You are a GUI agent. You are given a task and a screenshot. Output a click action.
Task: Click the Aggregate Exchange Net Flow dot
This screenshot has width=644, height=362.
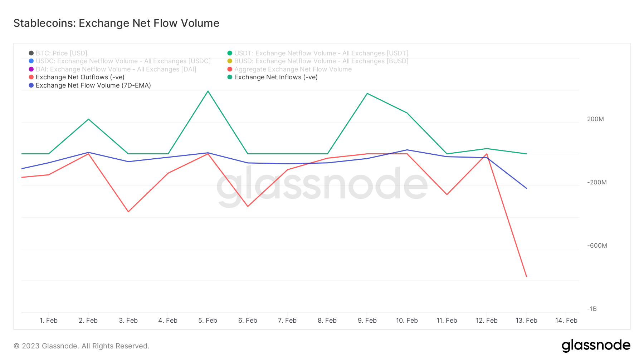click(x=230, y=69)
